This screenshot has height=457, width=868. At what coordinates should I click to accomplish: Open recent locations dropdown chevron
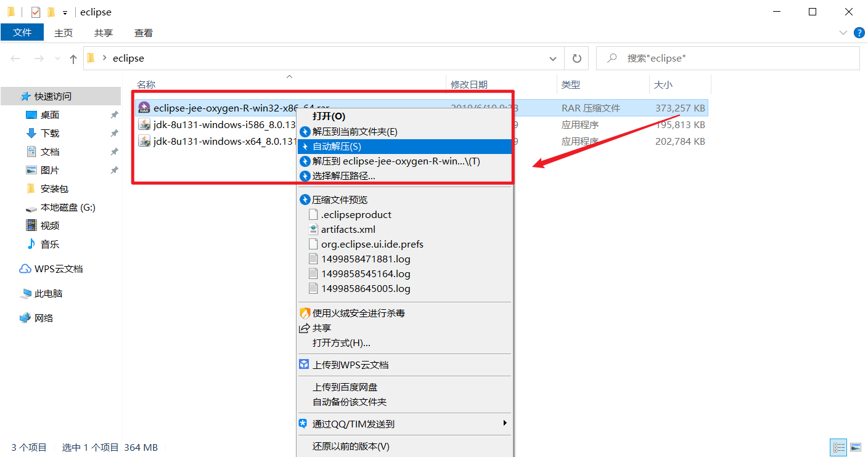(x=58, y=59)
